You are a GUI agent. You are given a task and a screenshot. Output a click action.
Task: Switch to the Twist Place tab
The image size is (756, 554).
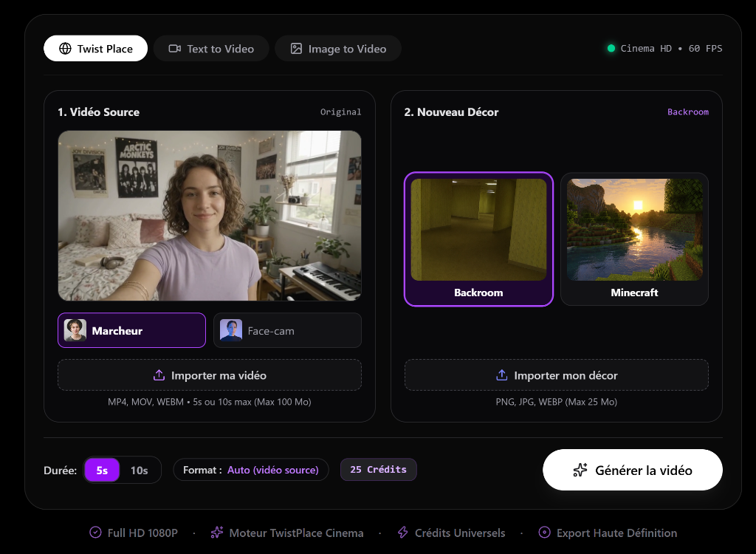[95, 48]
